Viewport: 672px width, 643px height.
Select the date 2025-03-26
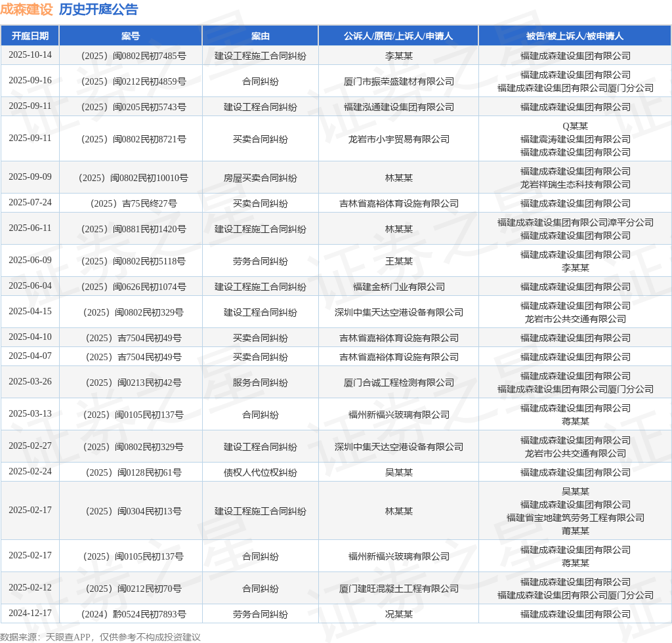[x=30, y=382]
